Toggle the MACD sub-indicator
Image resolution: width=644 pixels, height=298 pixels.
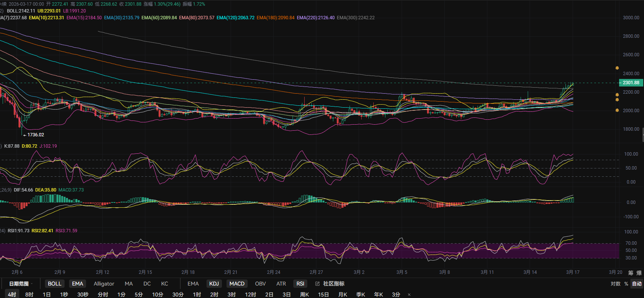(x=237, y=284)
